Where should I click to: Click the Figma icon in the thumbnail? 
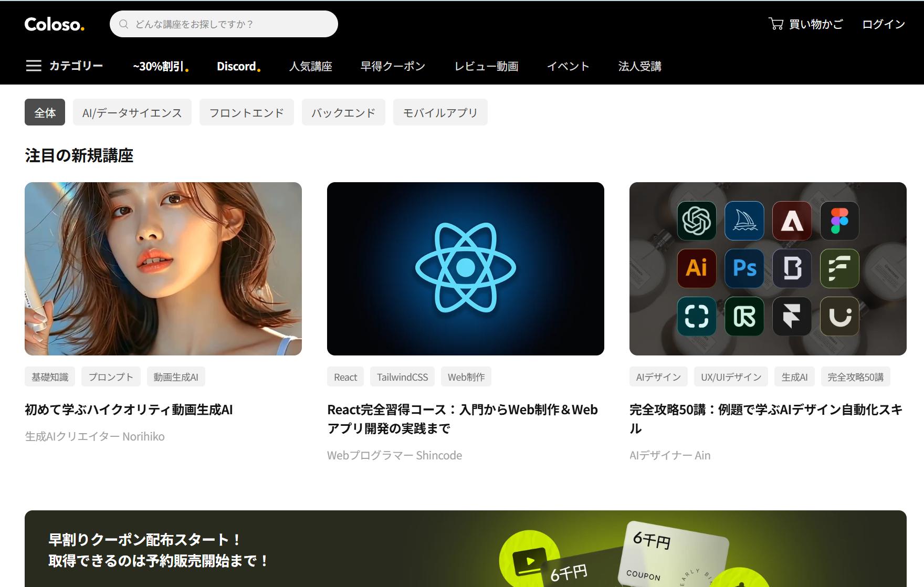point(839,221)
